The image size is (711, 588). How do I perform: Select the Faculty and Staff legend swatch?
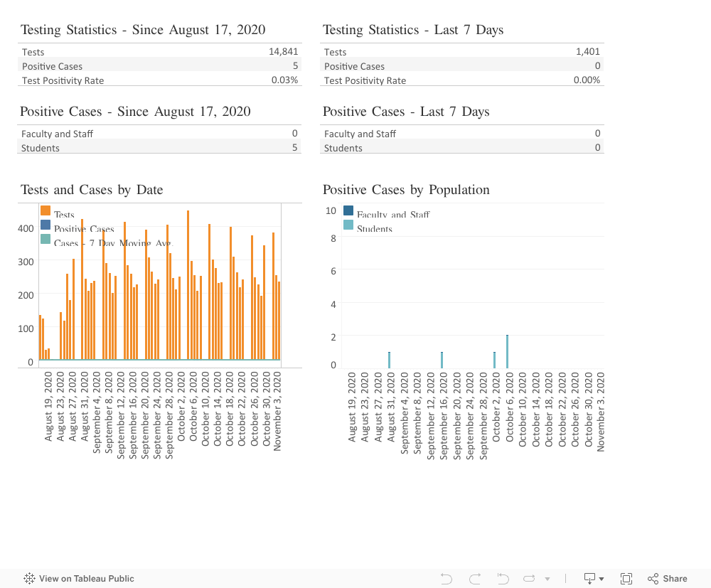tap(348, 210)
